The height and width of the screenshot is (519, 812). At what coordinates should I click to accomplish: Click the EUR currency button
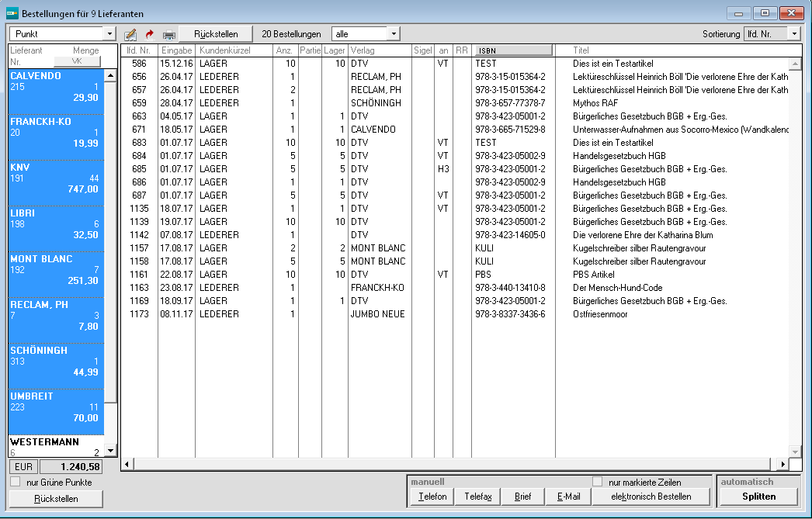(24, 467)
